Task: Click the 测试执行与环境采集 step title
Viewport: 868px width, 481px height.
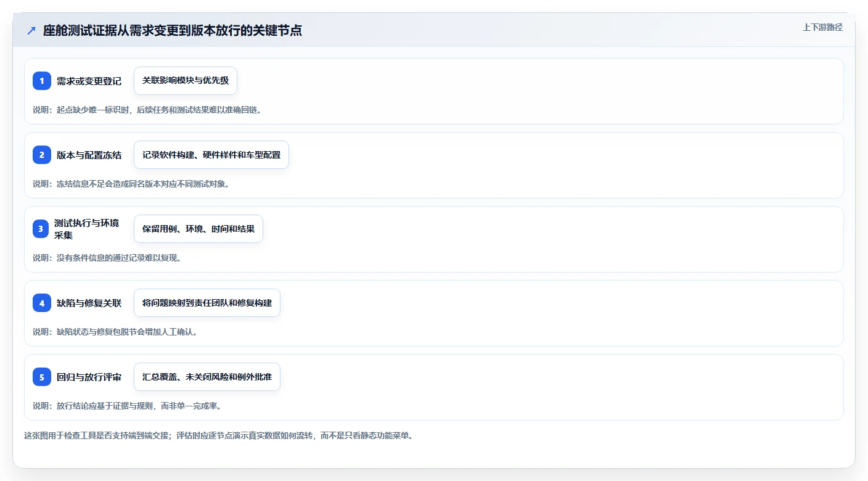Action: [x=86, y=229]
